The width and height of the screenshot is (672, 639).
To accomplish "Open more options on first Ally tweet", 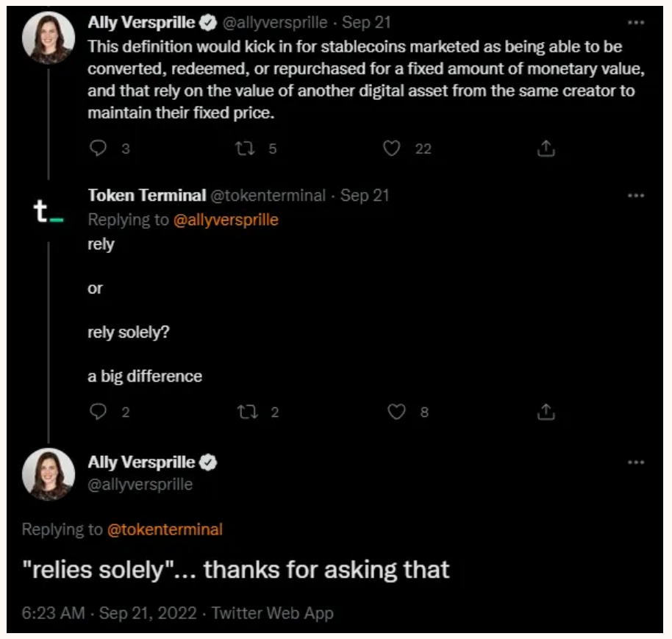I will [637, 22].
